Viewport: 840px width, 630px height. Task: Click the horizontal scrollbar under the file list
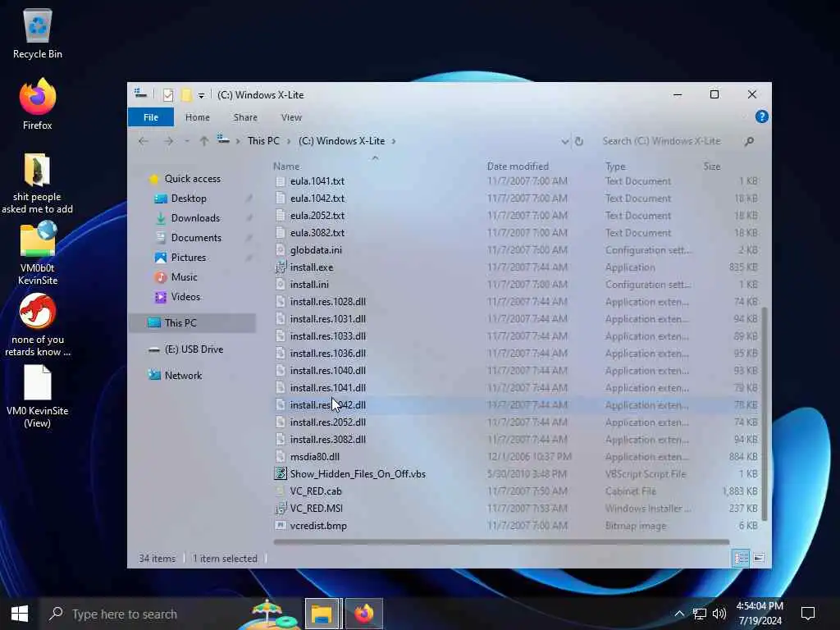tap(501, 542)
